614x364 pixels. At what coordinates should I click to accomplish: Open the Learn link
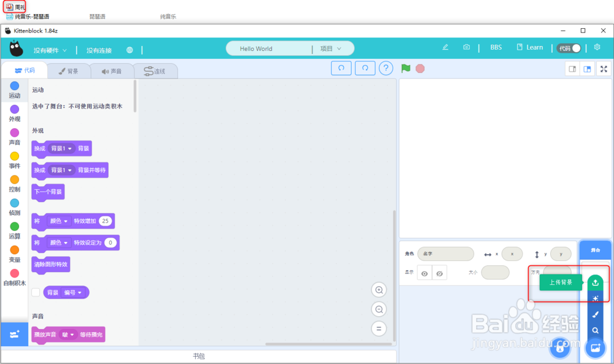tap(530, 47)
